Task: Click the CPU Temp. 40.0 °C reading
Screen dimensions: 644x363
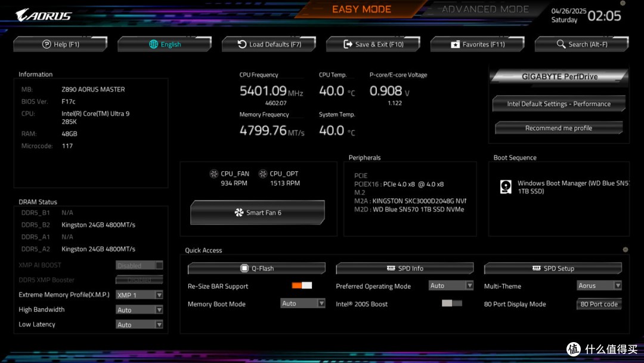Action: click(x=337, y=91)
